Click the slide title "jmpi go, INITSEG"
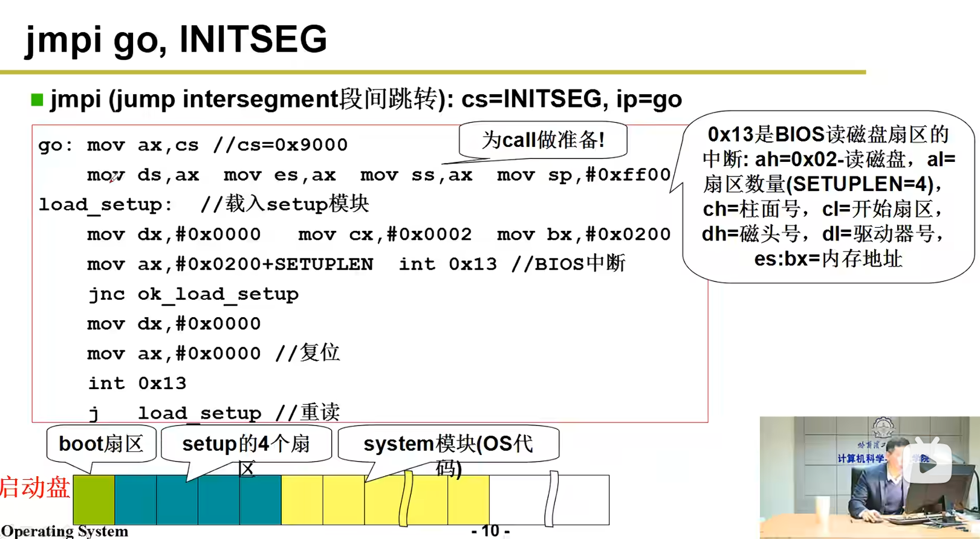The image size is (980, 539). pyautogui.click(x=176, y=39)
